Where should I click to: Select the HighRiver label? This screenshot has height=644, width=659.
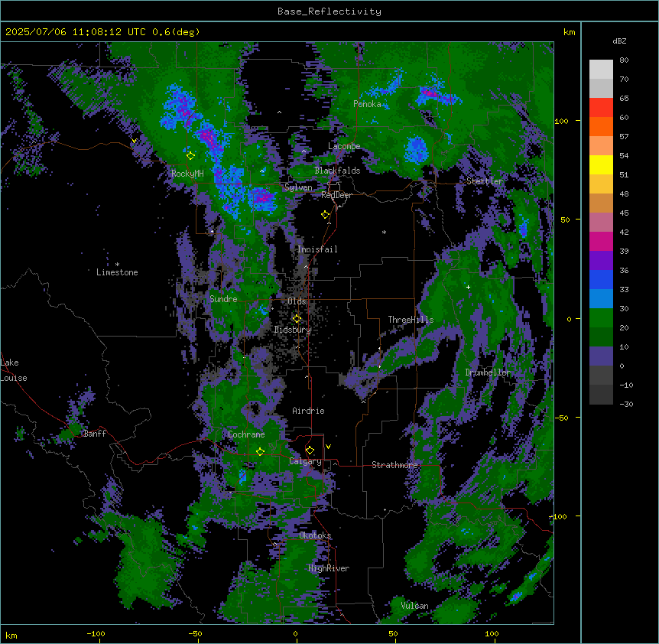pyautogui.click(x=329, y=568)
